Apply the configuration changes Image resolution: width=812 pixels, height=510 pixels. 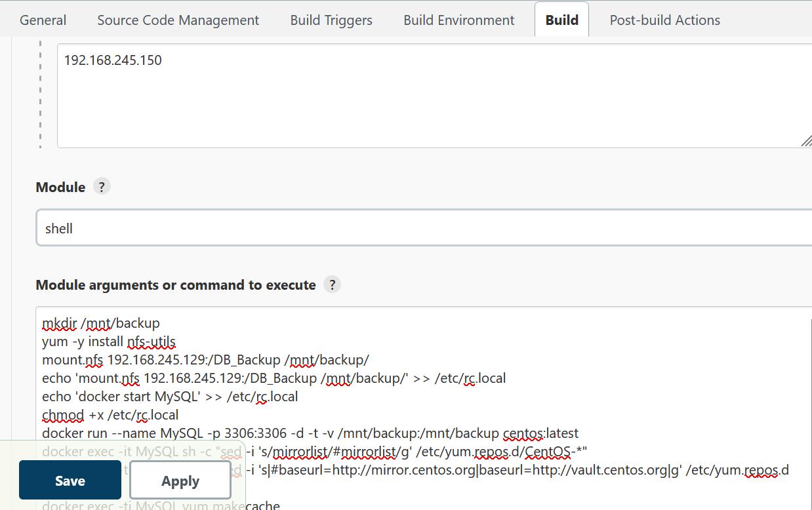point(180,481)
